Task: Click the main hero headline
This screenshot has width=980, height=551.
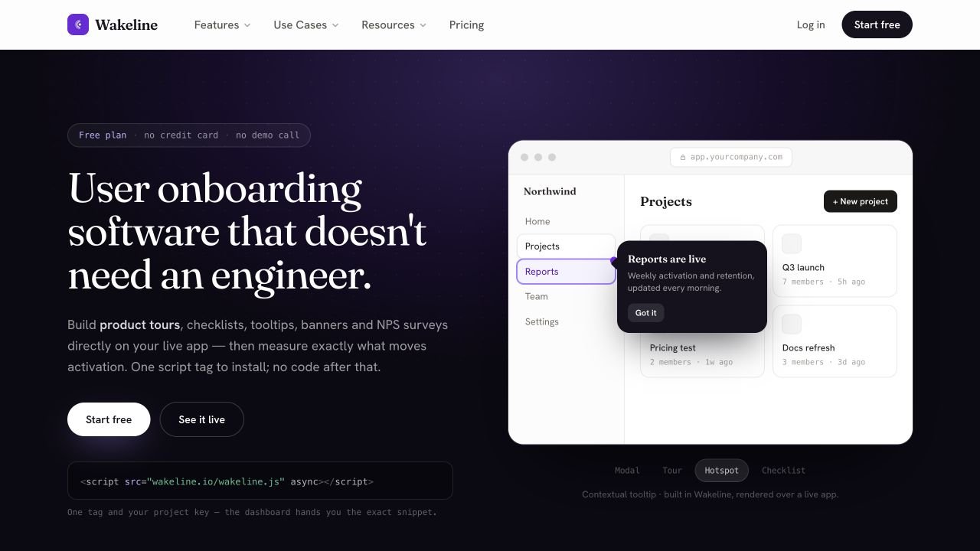Action: [247, 231]
